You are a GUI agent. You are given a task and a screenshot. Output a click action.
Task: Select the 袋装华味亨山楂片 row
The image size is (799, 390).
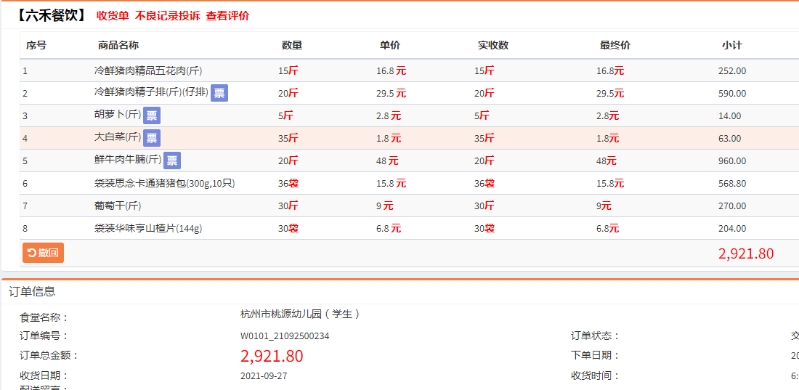[x=409, y=228]
